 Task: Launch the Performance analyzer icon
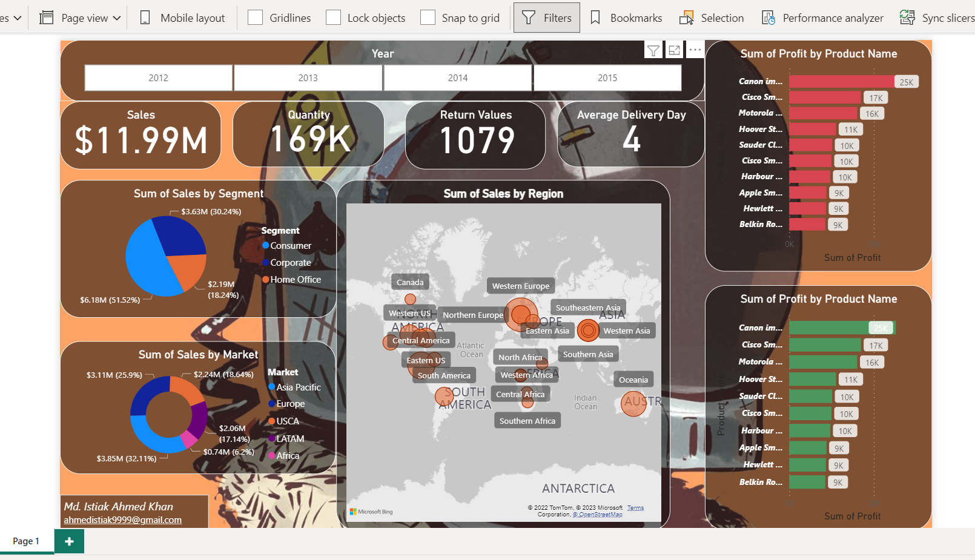pyautogui.click(x=768, y=18)
